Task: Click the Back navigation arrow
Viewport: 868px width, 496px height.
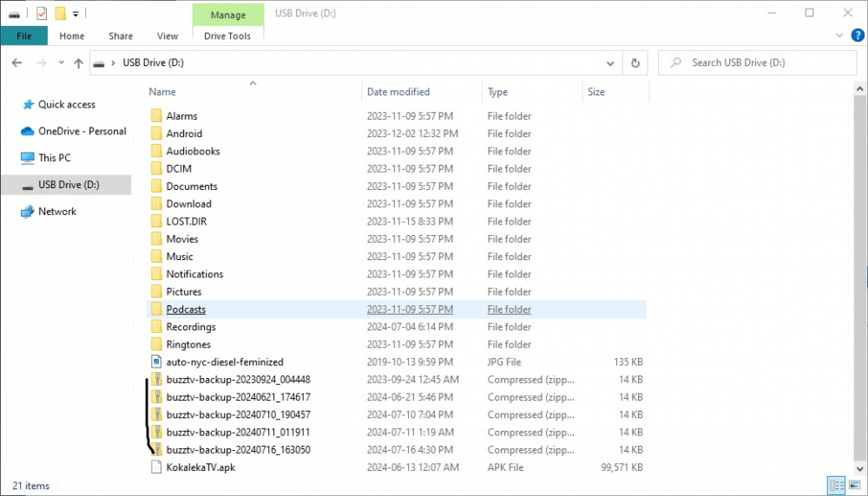Action: coord(17,63)
